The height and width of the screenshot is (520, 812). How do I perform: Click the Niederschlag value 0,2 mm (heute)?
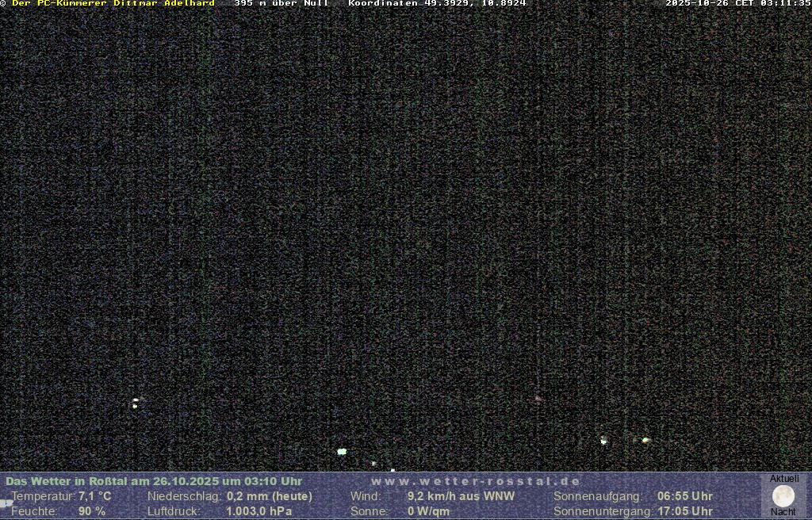pos(269,496)
